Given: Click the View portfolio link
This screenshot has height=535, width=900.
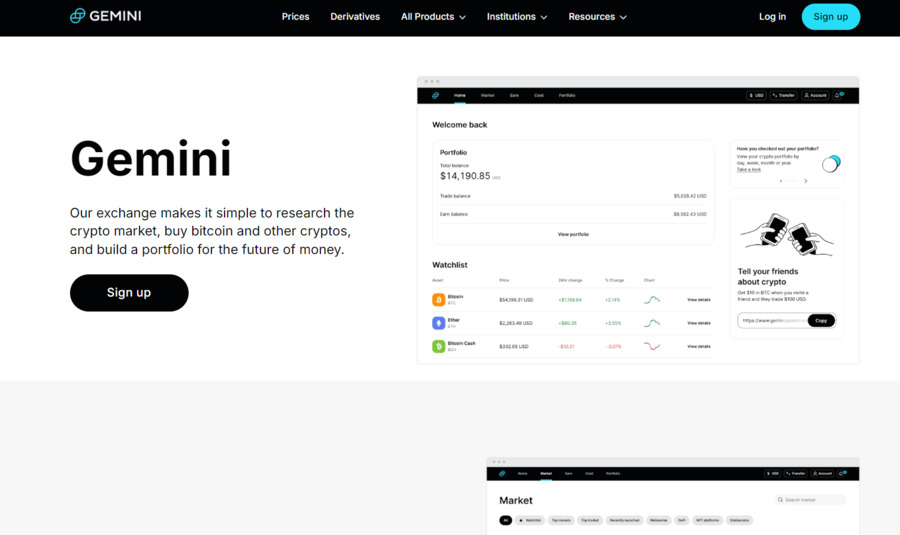Looking at the screenshot, I should click(573, 234).
